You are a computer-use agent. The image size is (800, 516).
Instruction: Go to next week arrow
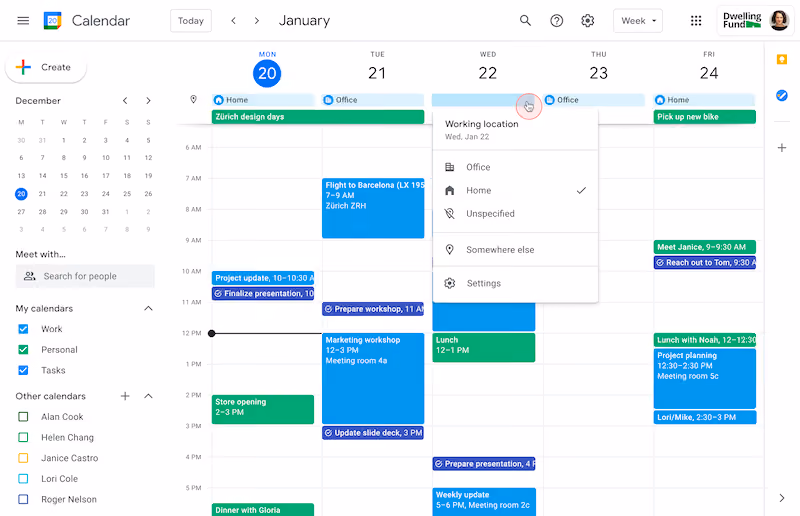(257, 20)
